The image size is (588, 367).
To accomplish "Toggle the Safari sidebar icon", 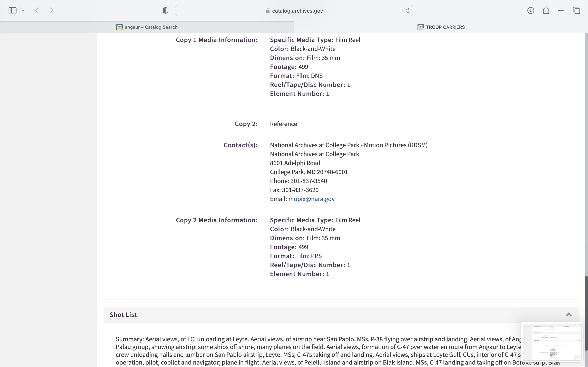I will tap(12, 10).
